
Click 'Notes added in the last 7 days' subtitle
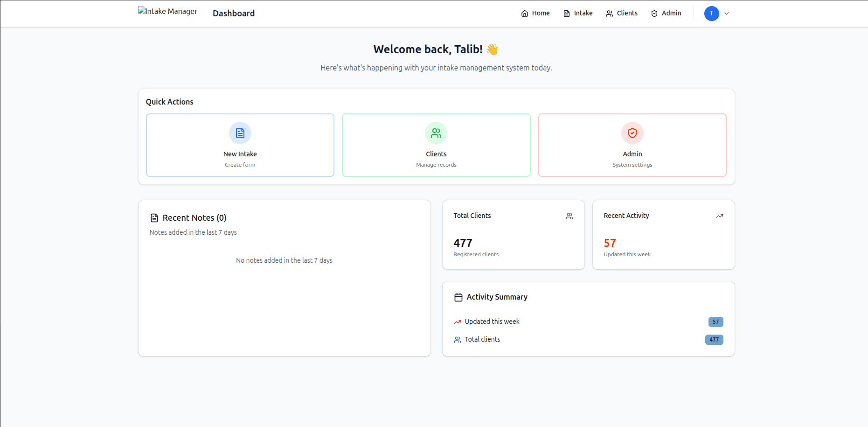tap(193, 232)
